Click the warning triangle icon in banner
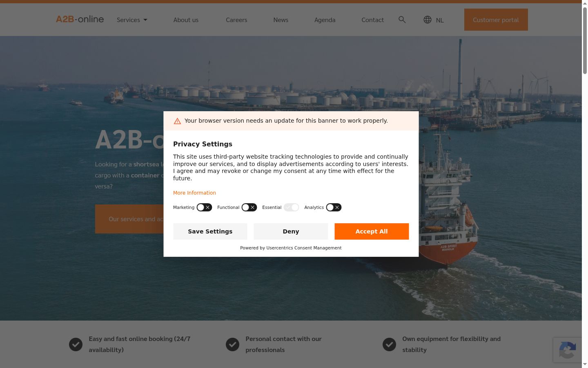 coord(177,121)
